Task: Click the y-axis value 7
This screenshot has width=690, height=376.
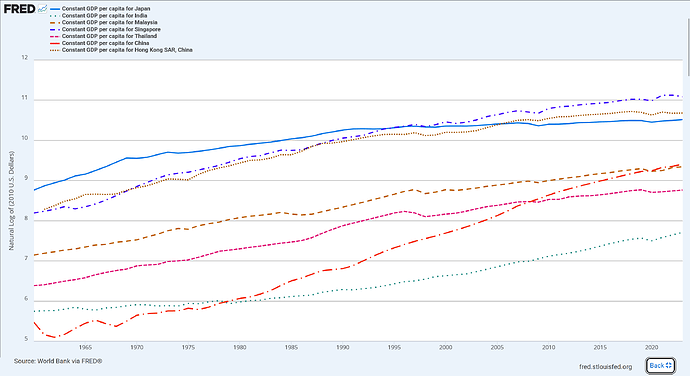Action: [x=26, y=259]
